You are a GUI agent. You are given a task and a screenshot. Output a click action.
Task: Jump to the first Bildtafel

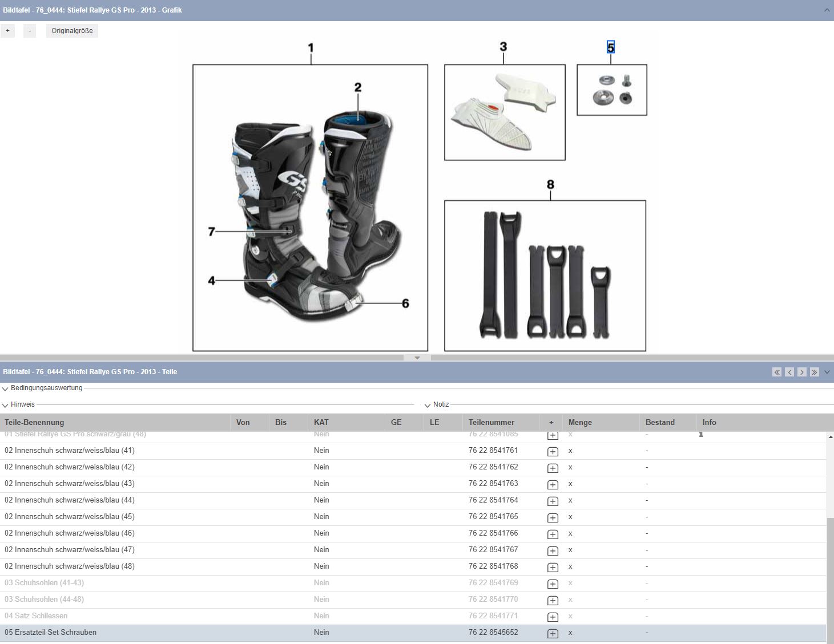pos(777,372)
